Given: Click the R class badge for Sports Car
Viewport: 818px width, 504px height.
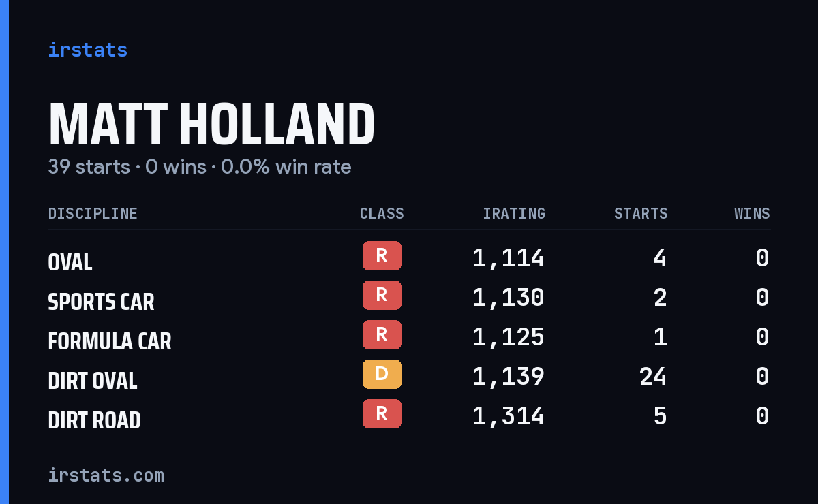Looking at the screenshot, I should coord(382,296).
